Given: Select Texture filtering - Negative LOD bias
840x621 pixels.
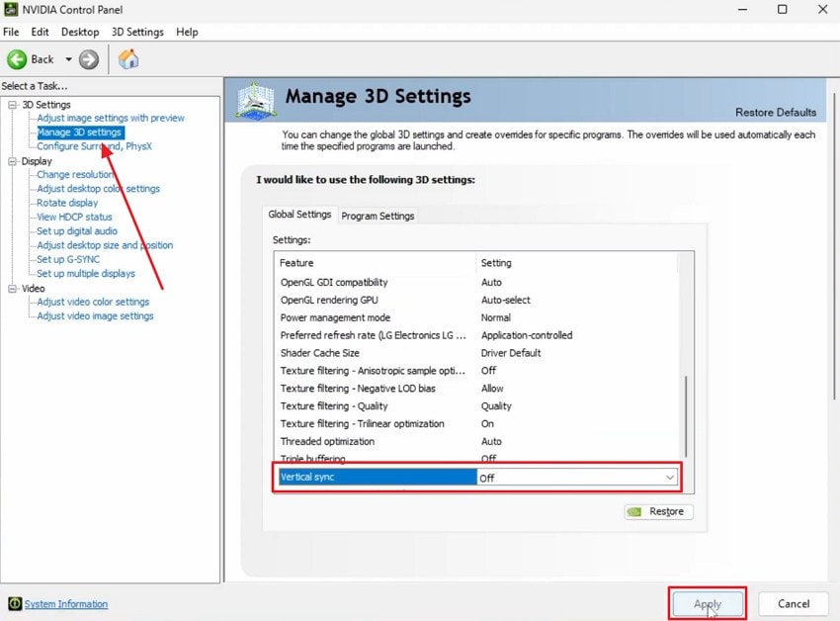Looking at the screenshot, I should click(x=476, y=389).
